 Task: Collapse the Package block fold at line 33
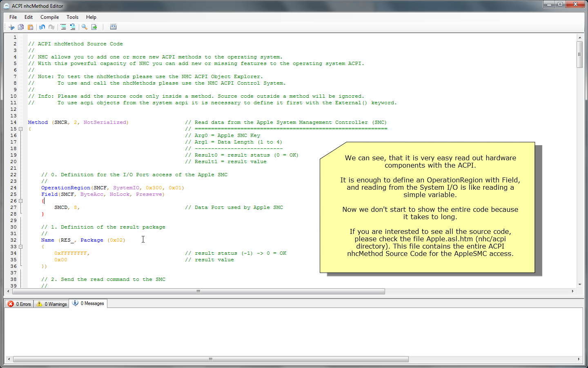(20, 247)
